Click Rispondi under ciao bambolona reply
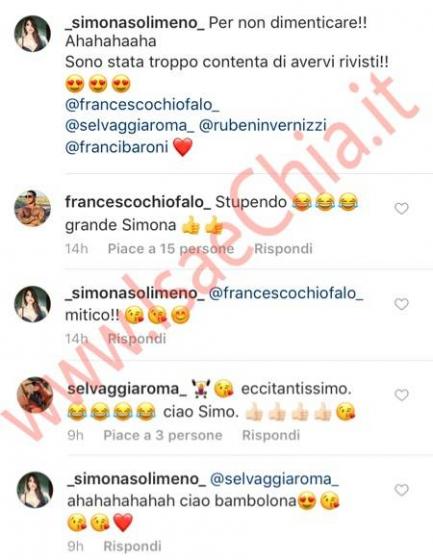 tap(132, 546)
